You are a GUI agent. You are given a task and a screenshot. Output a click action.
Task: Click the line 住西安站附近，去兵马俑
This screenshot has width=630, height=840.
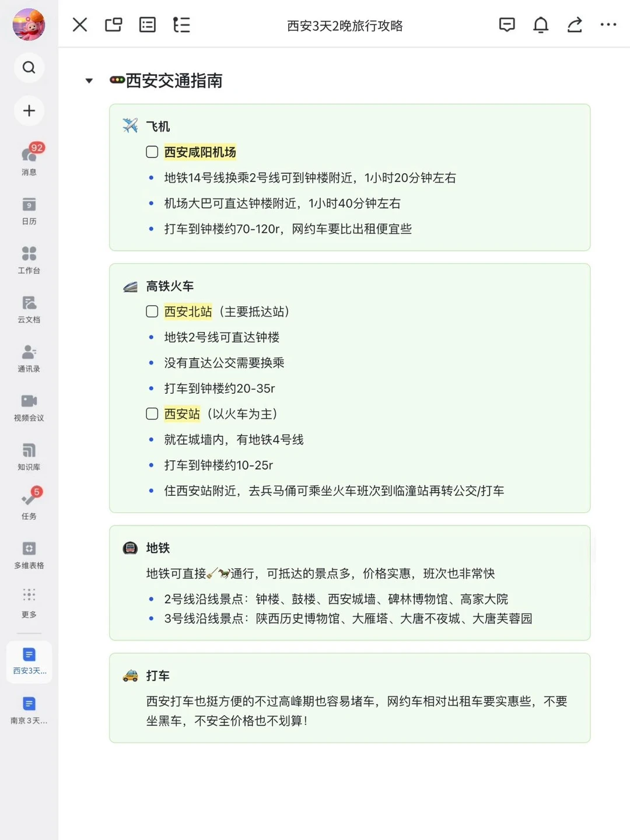pos(334,491)
